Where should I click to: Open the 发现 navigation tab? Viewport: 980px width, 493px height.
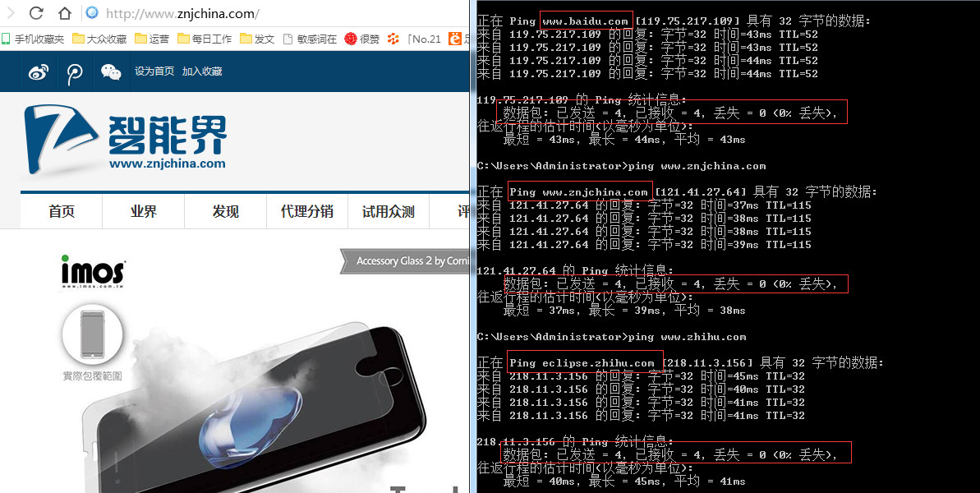pyautogui.click(x=225, y=212)
